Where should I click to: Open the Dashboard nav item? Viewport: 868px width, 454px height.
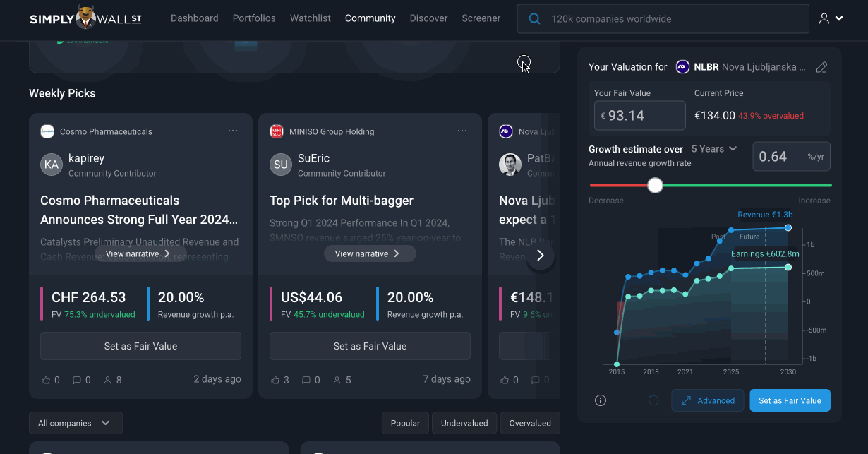(x=194, y=18)
